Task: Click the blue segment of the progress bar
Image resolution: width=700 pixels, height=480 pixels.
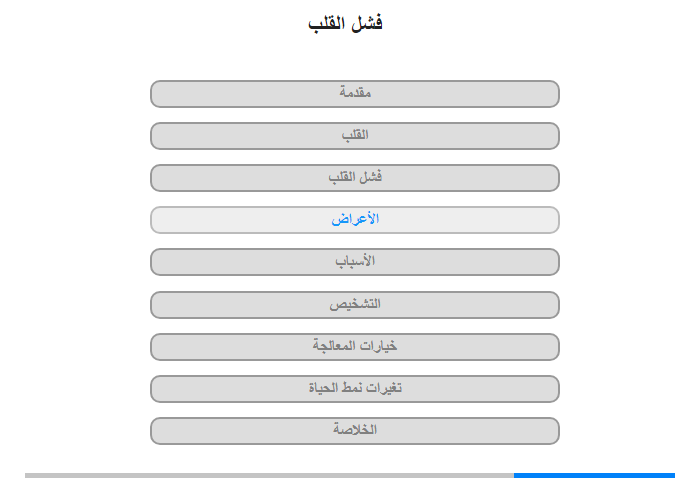Action: (x=594, y=475)
